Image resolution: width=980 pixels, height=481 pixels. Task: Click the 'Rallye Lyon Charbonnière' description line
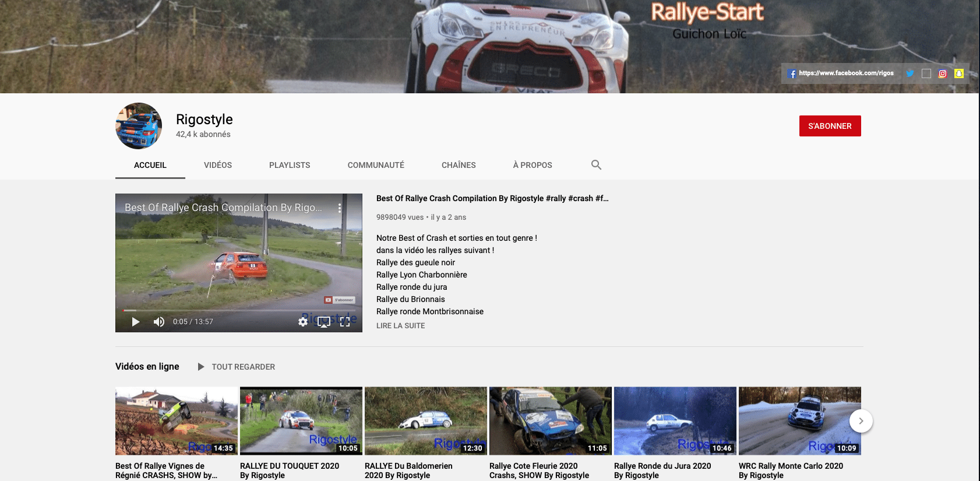point(422,275)
